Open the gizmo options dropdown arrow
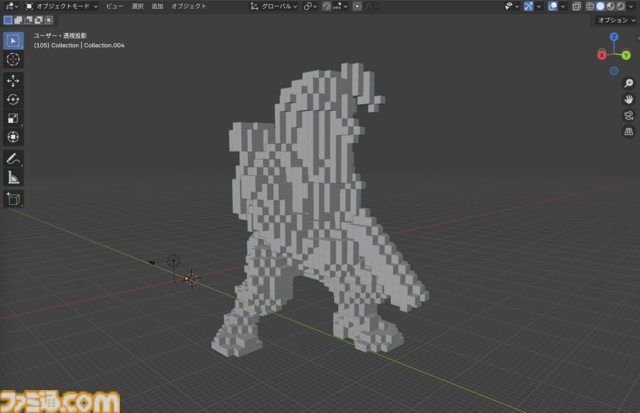Viewport: 640px width, 413px height. tap(539, 6)
